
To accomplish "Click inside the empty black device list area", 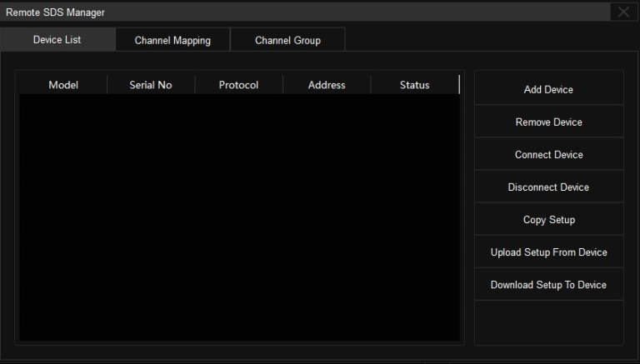I will pyautogui.click(x=239, y=217).
